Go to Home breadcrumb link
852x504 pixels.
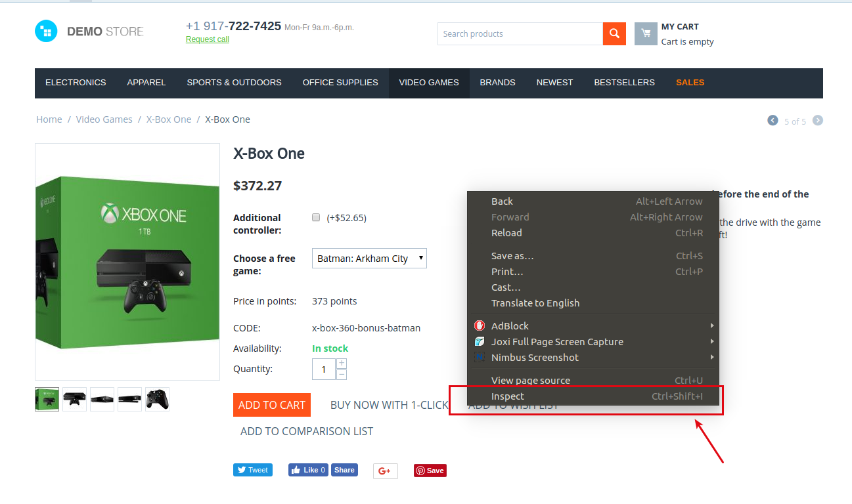(x=49, y=119)
